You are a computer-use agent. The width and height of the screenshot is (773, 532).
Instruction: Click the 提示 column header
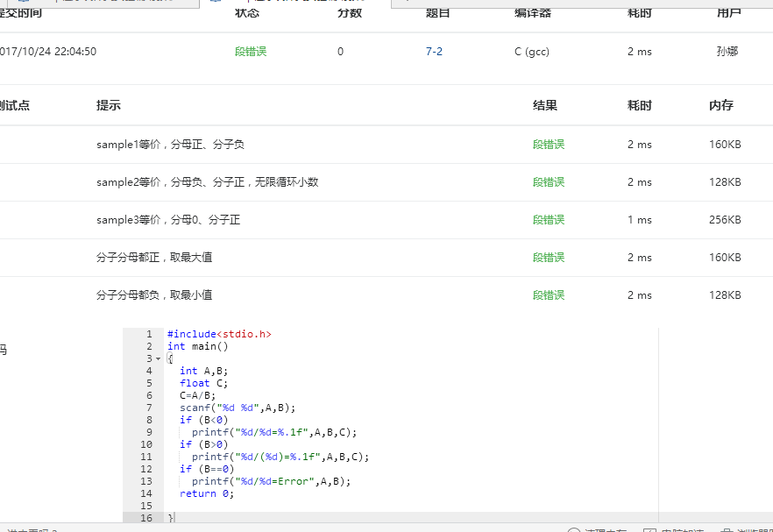click(109, 105)
